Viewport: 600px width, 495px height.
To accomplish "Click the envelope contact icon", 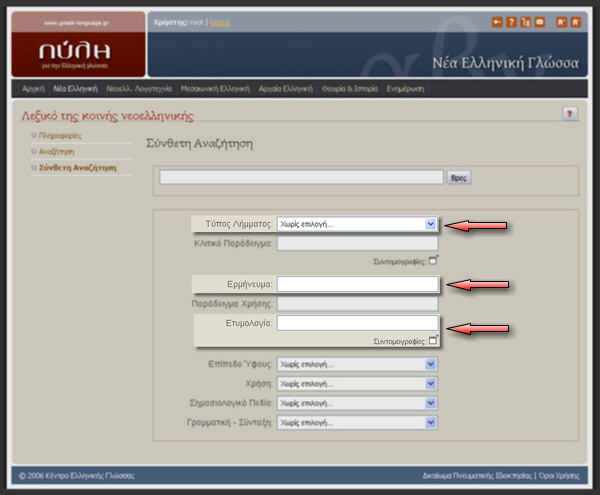I will pyautogui.click(x=539, y=21).
